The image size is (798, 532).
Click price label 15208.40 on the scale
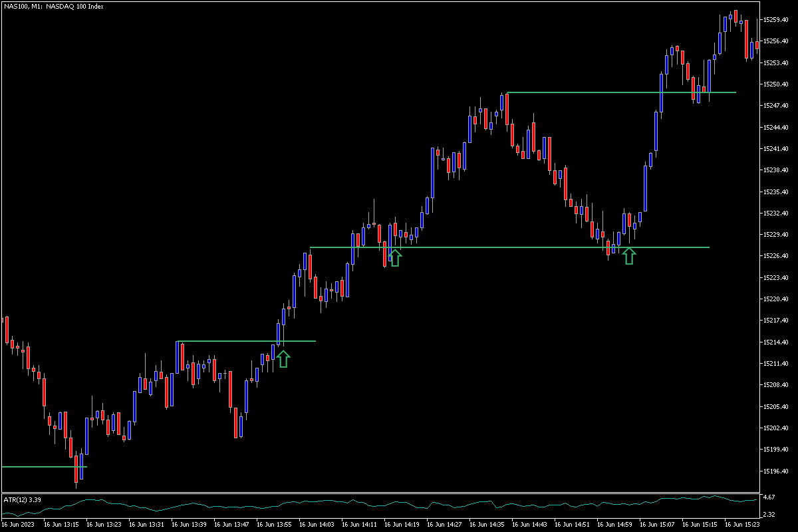[x=776, y=385]
